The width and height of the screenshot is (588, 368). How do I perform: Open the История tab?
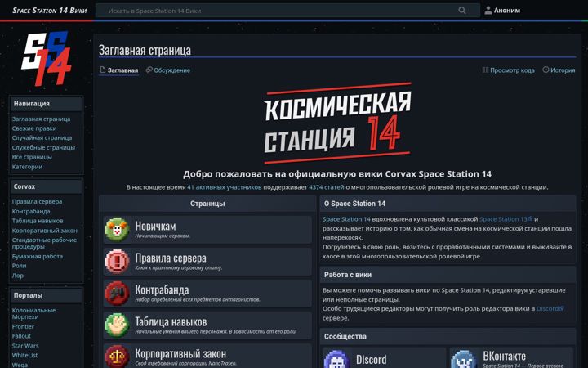559,70
